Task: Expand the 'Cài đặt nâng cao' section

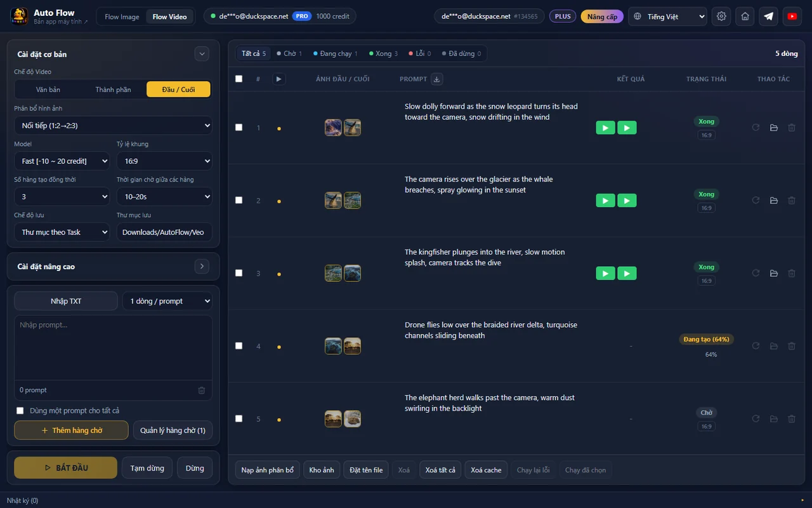Action: [202, 267]
